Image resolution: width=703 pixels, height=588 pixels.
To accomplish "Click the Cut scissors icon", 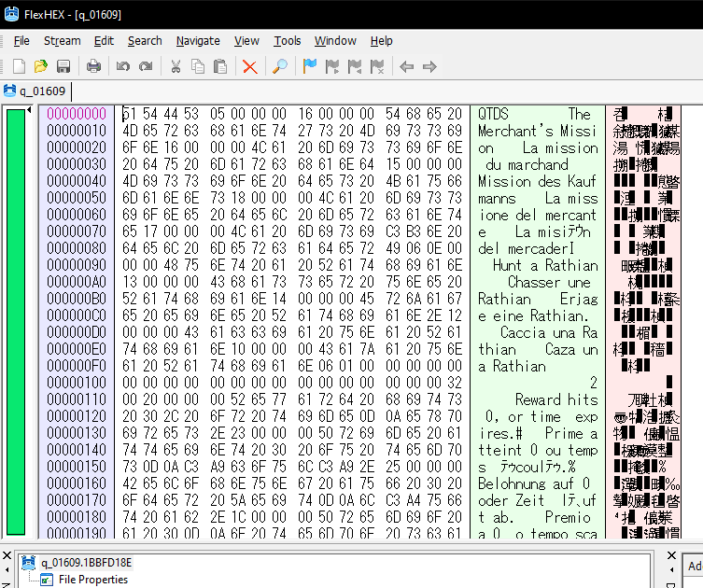I will pos(176,66).
